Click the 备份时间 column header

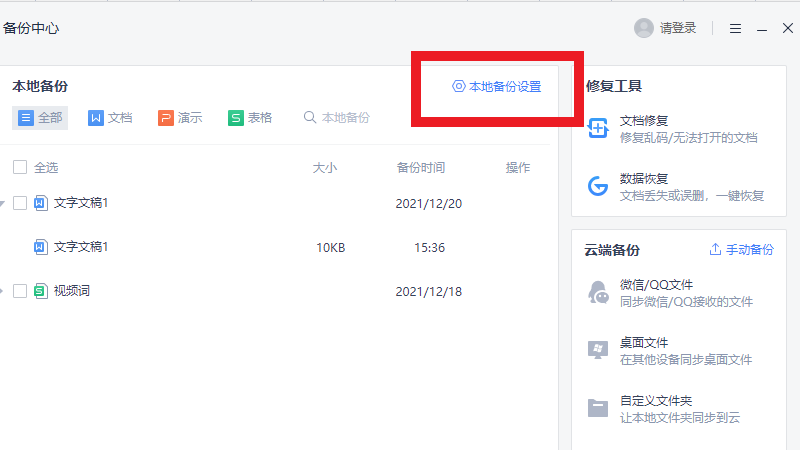pyautogui.click(x=421, y=167)
